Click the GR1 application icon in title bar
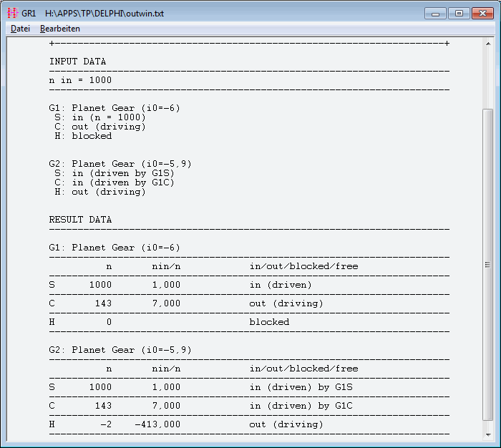 (x=12, y=14)
